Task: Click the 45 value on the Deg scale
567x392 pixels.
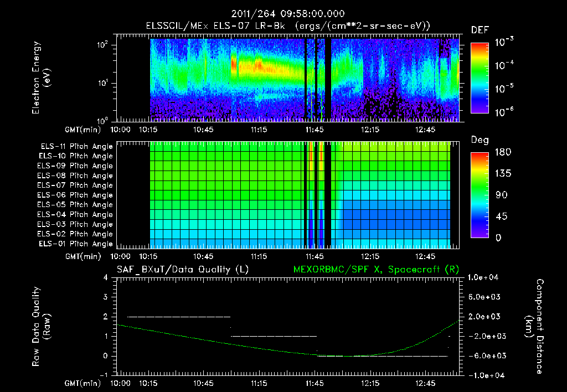Action: coord(501,216)
